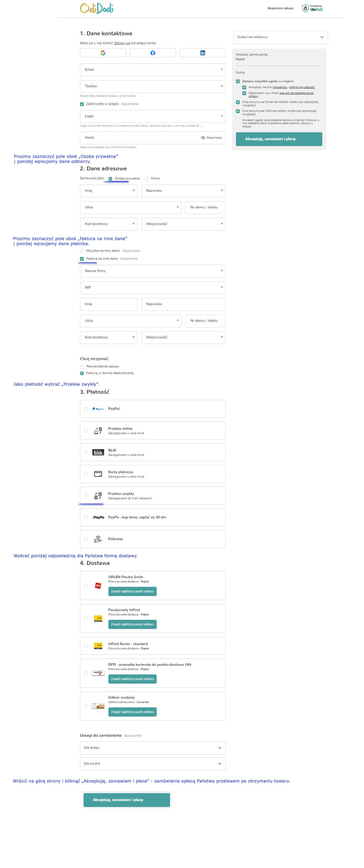Expand Dla sklepu notes dropdown
364x868 pixels.
coord(153,748)
